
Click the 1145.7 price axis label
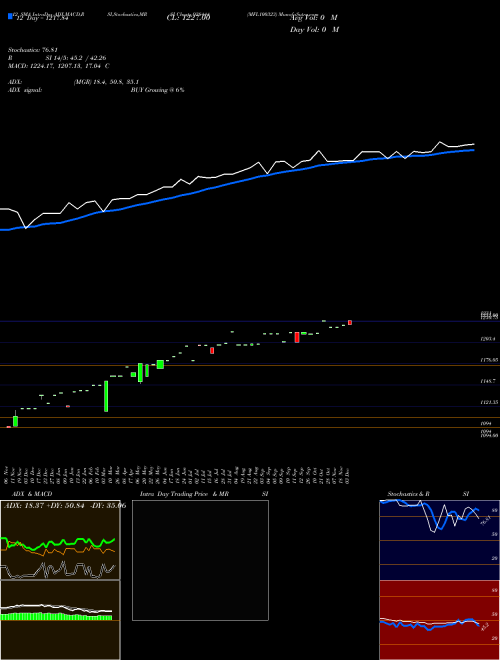(488, 381)
